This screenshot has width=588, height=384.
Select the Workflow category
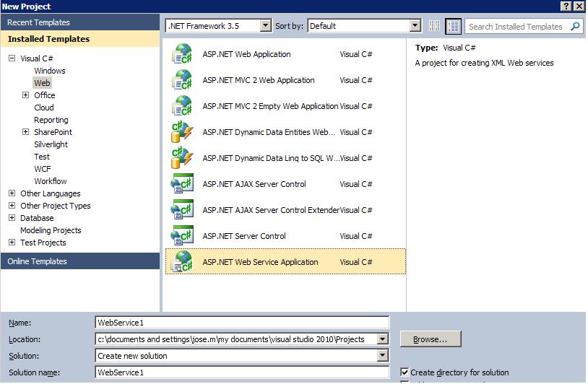click(51, 181)
